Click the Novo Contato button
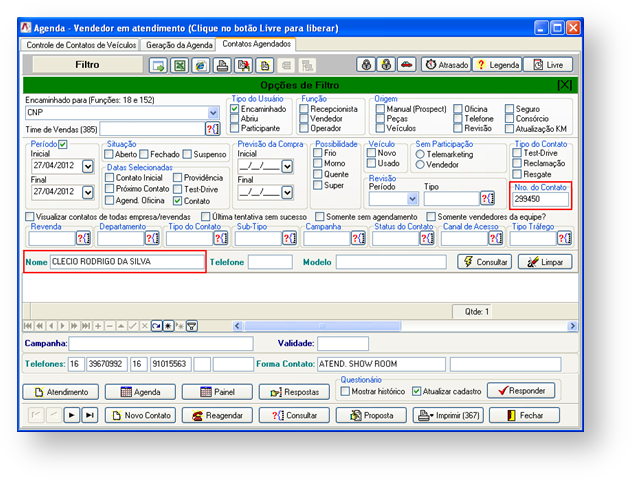 point(140,415)
